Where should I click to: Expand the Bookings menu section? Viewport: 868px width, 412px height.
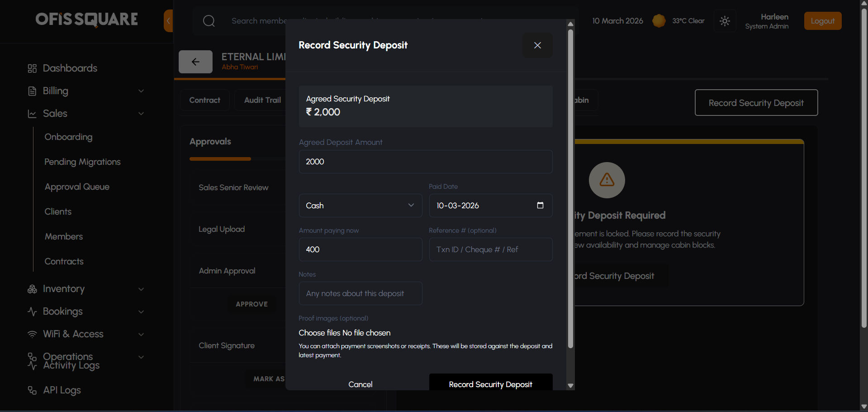click(141, 311)
